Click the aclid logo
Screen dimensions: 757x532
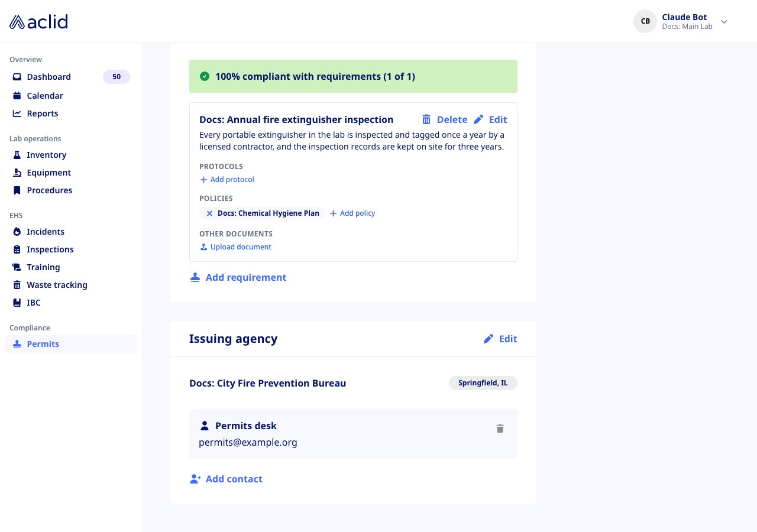point(38,22)
